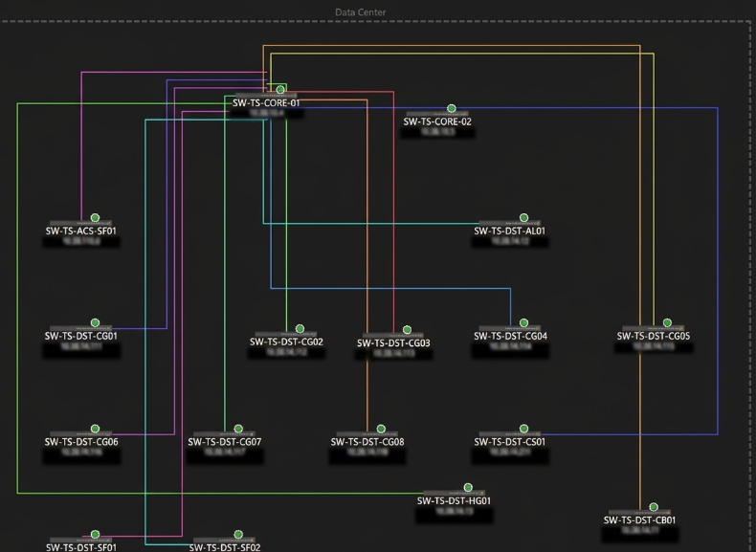Click the SW-TS-DST-SF02 label text

(x=225, y=547)
